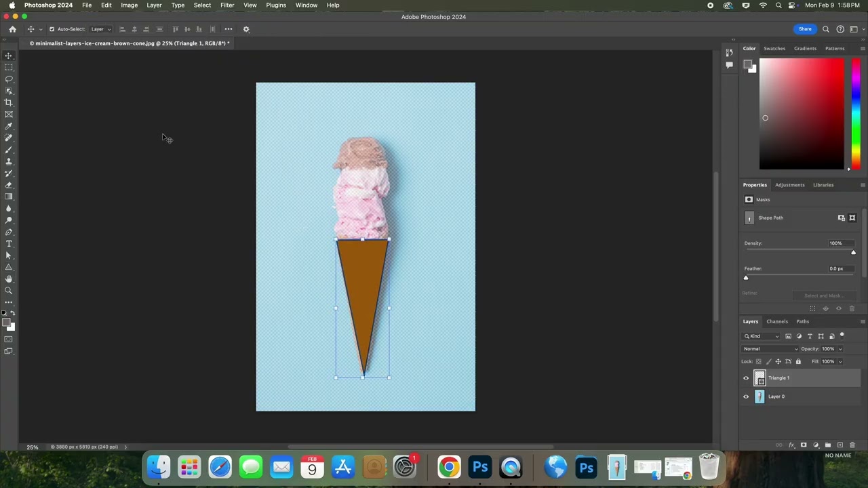This screenshot has height=488, width=868.
Task: Create a new layer with plus icon
Action: pos(840,445)
